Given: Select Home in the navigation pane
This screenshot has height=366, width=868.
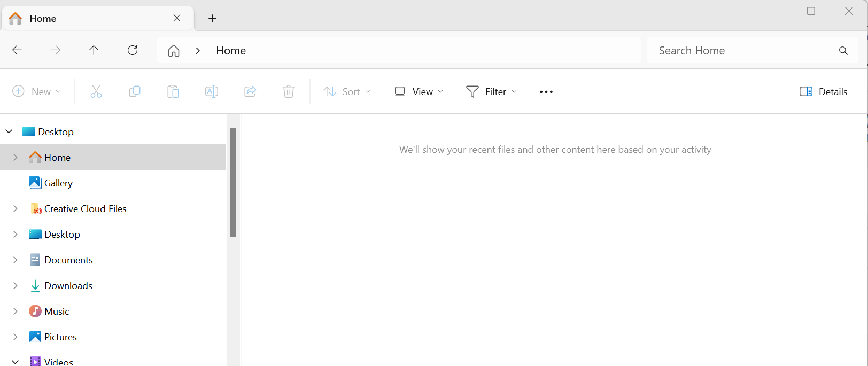Looking at the screenshot, I should point(113,157).
